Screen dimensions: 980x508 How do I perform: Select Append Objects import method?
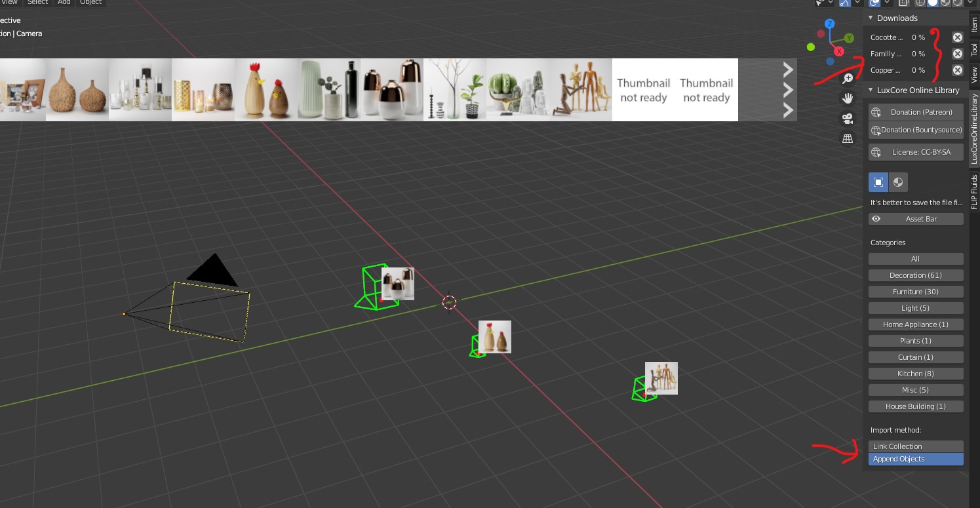[916, 459]
